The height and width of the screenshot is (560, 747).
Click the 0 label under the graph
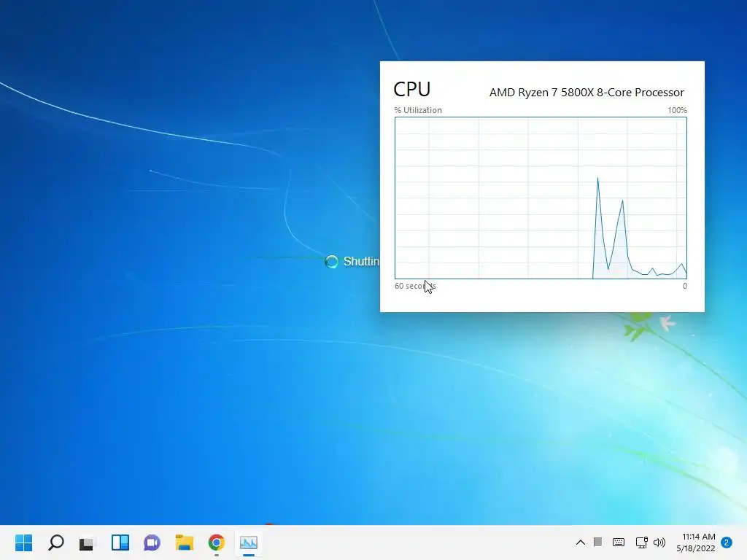pyautogui.click(x=684, y=286)
